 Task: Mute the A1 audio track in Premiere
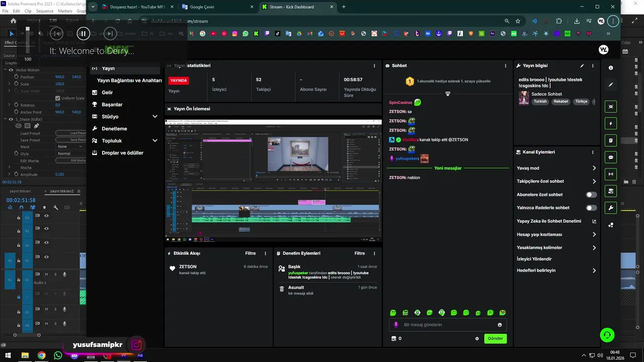(x=46, y=275)
